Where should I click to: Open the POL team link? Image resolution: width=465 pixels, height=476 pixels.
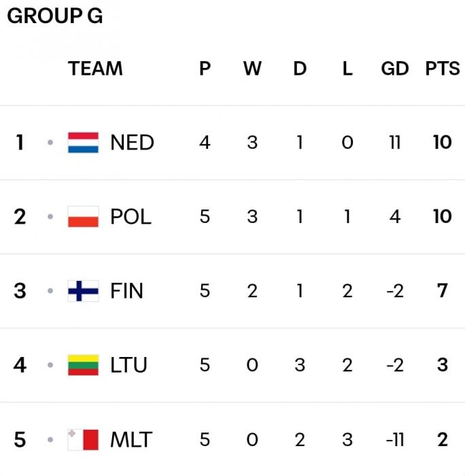(x=131, y=217)
